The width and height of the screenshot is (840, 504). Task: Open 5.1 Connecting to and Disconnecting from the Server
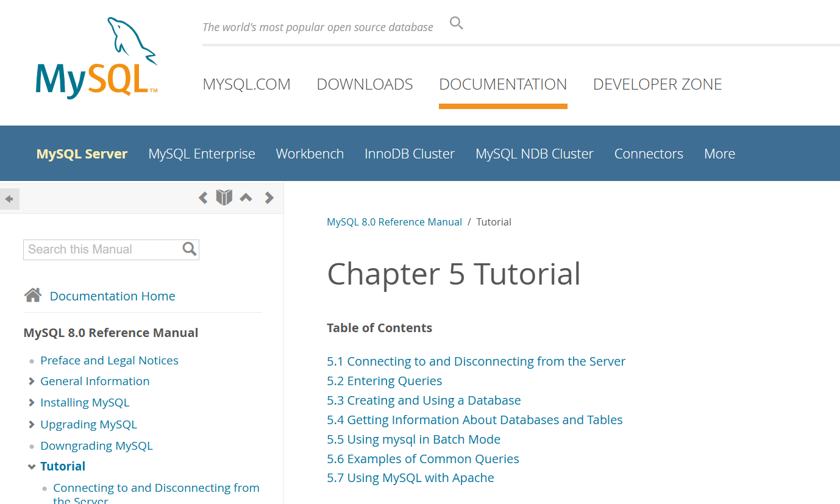click(x=476, y=361)
